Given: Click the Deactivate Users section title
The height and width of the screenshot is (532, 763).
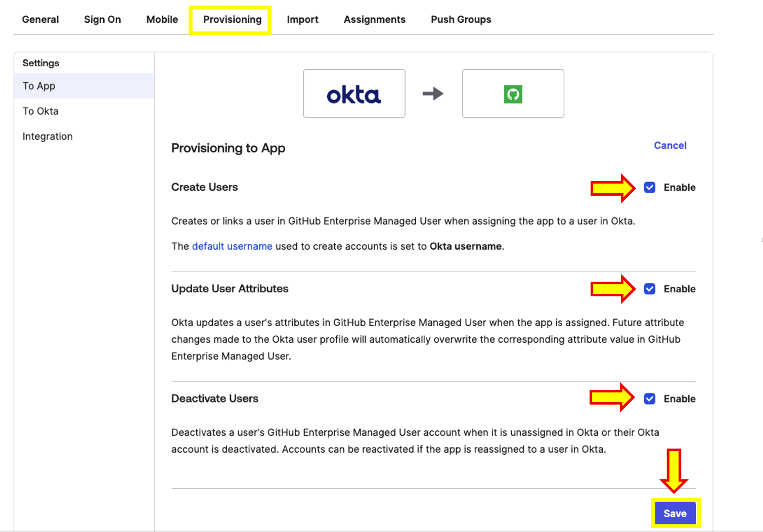Looking at the screenshot, I should (214, 398).
